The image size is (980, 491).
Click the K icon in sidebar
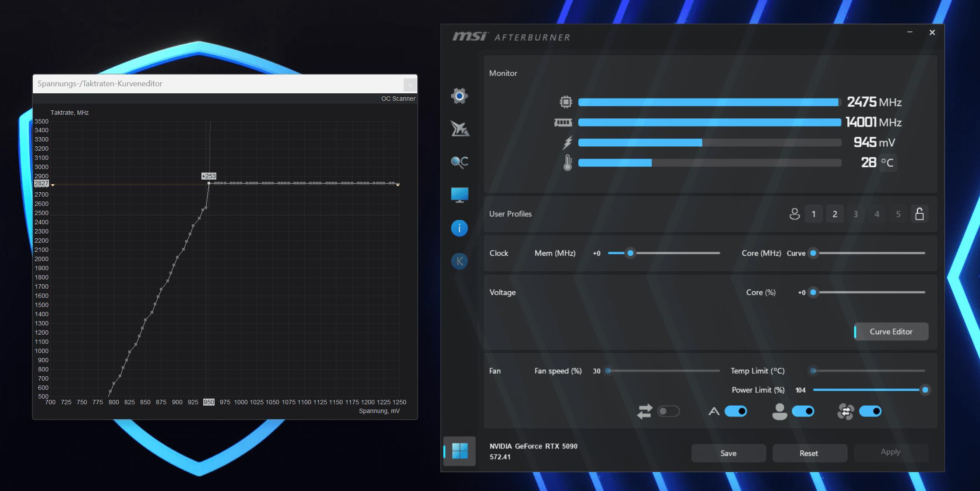click(459, 261)
